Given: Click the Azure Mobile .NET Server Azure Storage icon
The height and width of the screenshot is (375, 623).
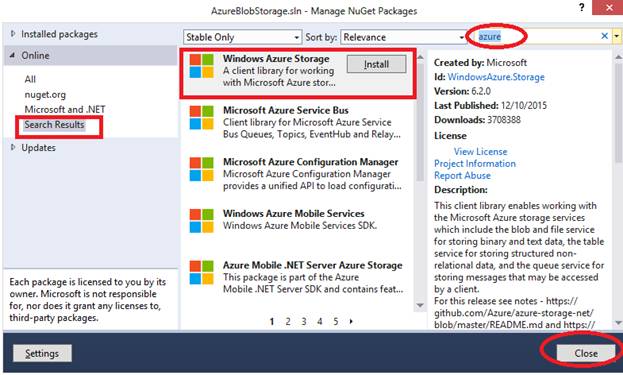Looking at the screenshot, I should [201, 273].
